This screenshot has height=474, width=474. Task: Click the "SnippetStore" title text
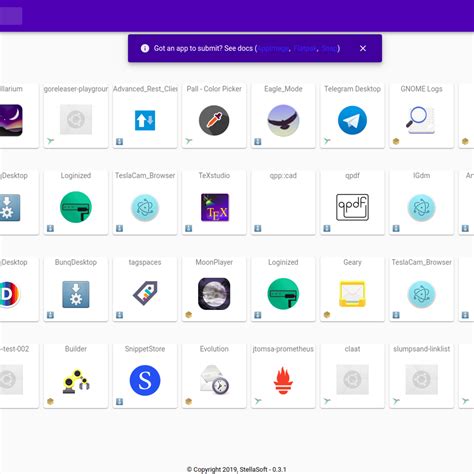(145, 349)
